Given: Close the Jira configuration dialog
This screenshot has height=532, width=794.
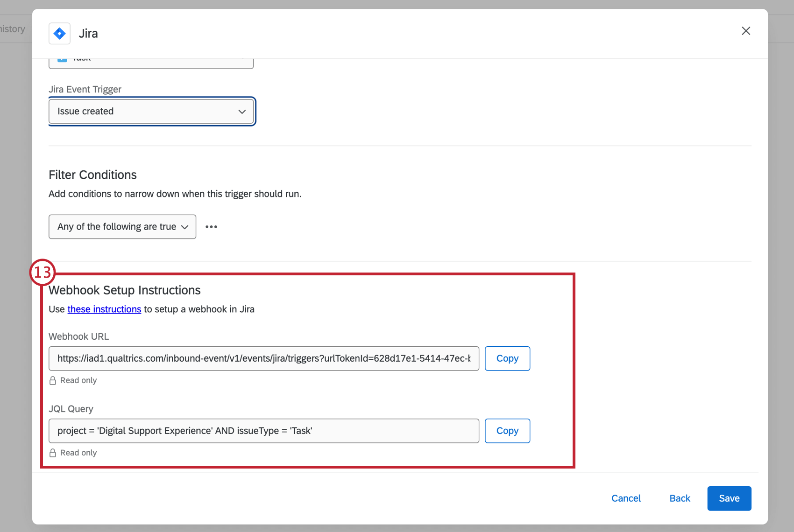Looking at the screenshot, I should [746, 31].
